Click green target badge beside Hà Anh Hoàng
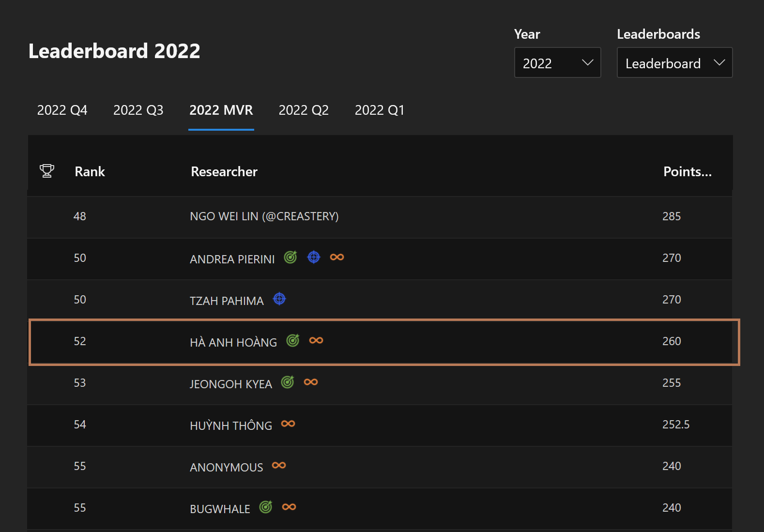Viewport: 764px width, 532px height. pyautogui.click(x=293, y=341)
